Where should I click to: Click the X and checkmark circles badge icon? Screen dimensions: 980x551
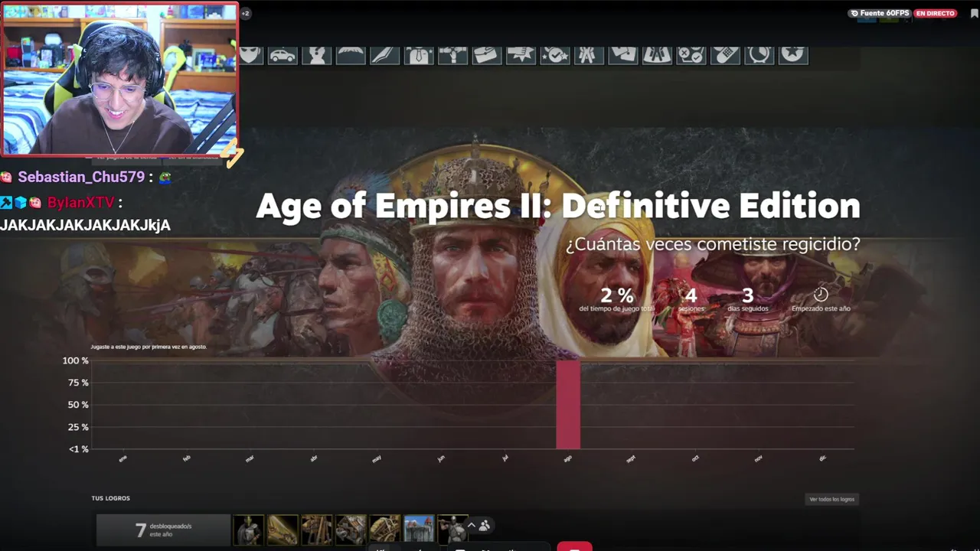point(691,55)
